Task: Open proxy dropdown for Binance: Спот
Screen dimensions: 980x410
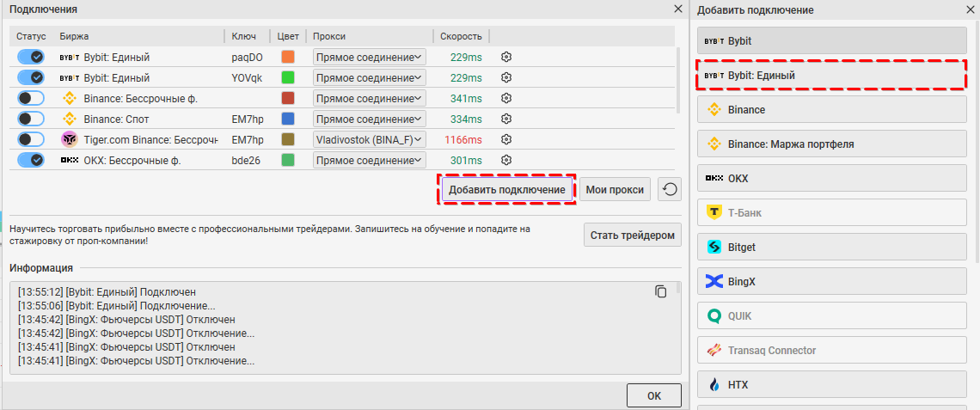Action: tap(370, 119)
